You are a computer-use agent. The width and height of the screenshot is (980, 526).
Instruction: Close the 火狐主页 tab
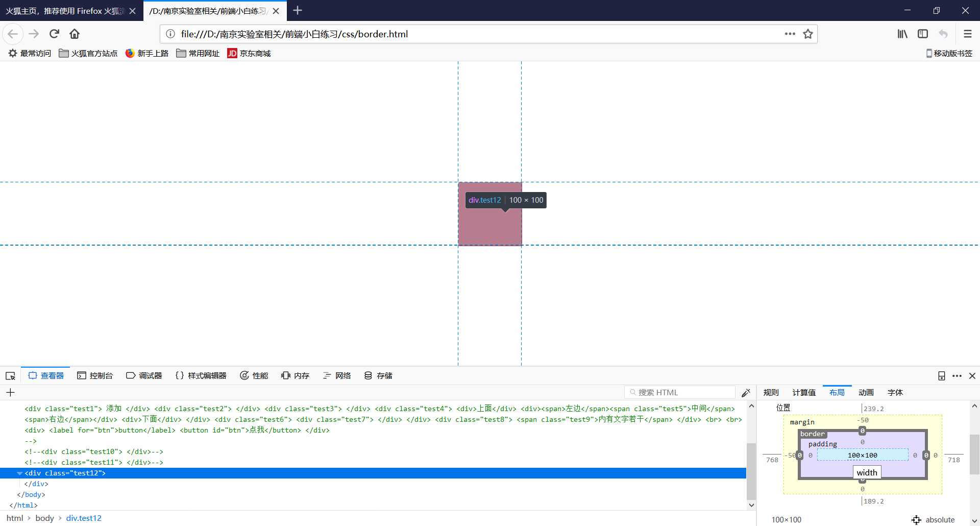tap(132, 11)
